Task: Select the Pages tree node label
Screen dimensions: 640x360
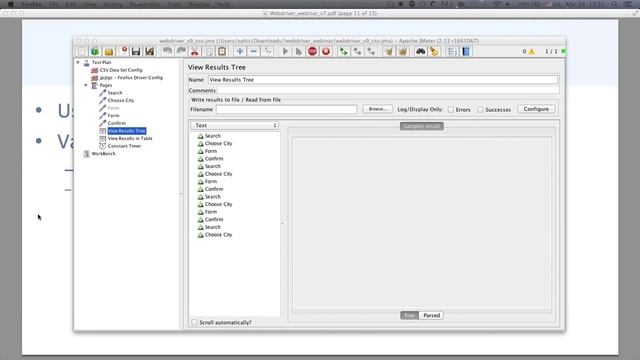Action: pyautogui.click(x=106, y=85)
